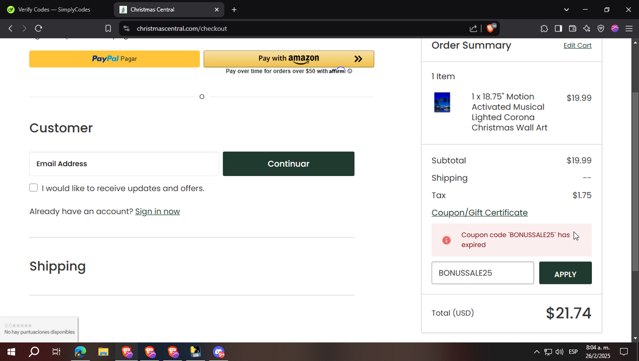Open Windows taskbar search
Image resolution: width=639 pixels, height=361 pixels.
pyautogui.click(x=34, y=351)
